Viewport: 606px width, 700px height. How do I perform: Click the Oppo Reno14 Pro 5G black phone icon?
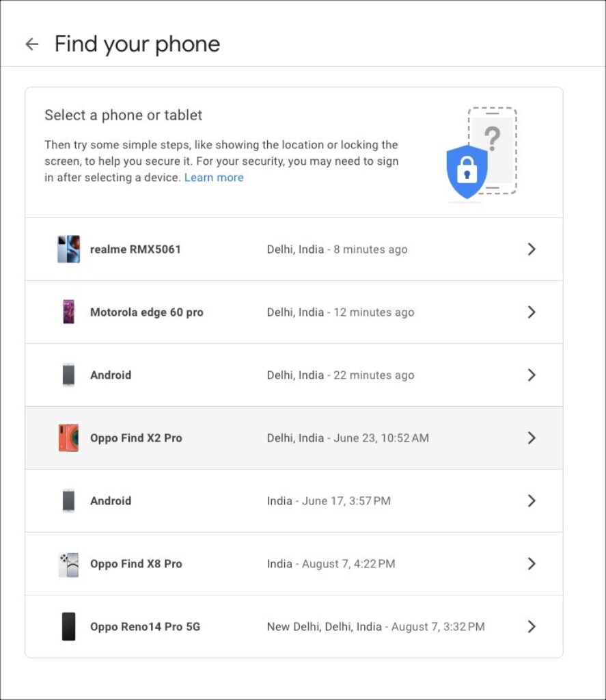pyautogui.click(x=68, y=627)
